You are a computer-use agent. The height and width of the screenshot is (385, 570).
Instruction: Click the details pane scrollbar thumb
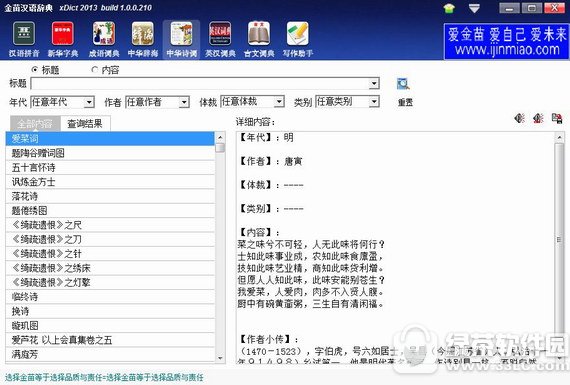tap(559, 239)
